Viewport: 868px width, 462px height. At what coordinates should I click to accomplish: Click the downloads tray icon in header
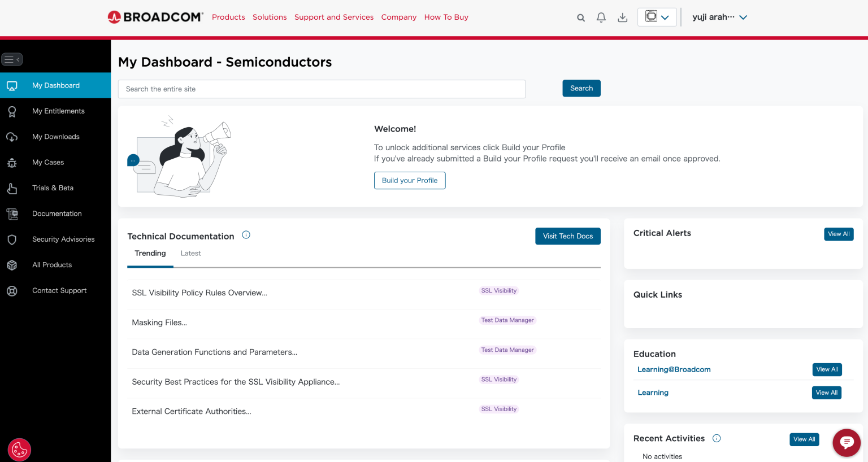pyautogui.click(x=622, y=17)
